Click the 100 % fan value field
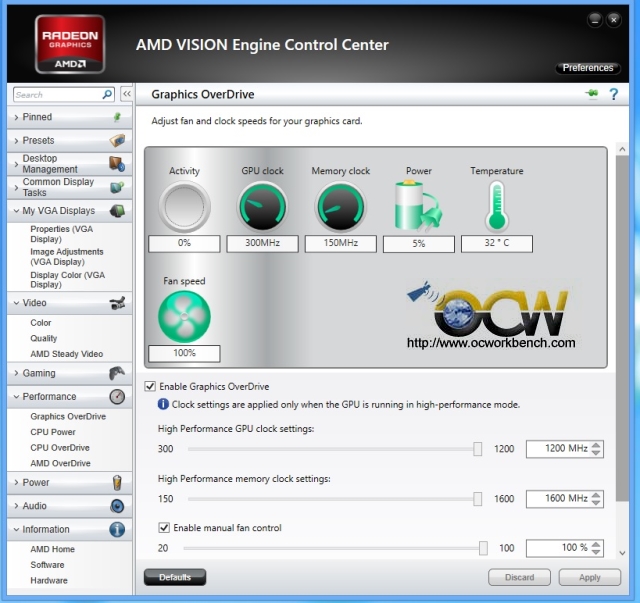 [x=558, y=548]
